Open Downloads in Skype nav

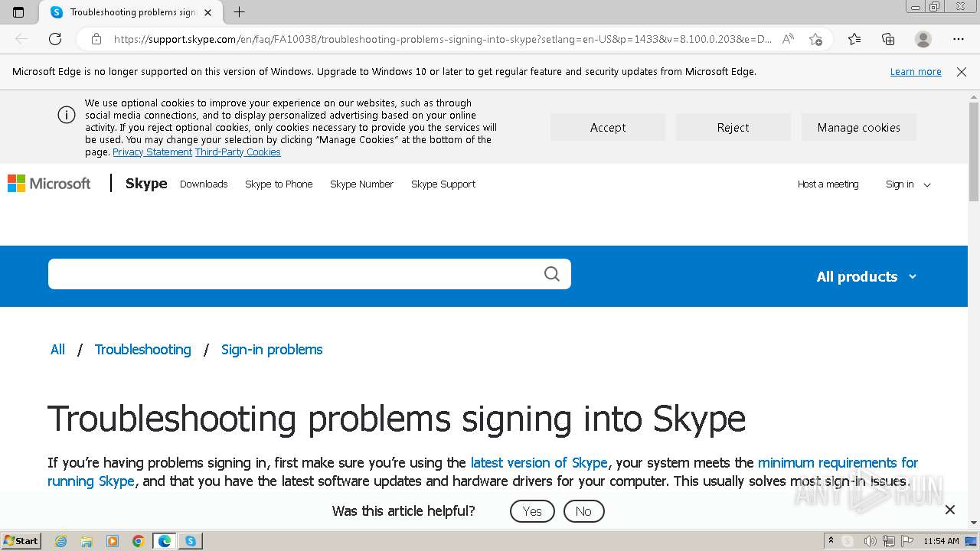pos(204,184)
